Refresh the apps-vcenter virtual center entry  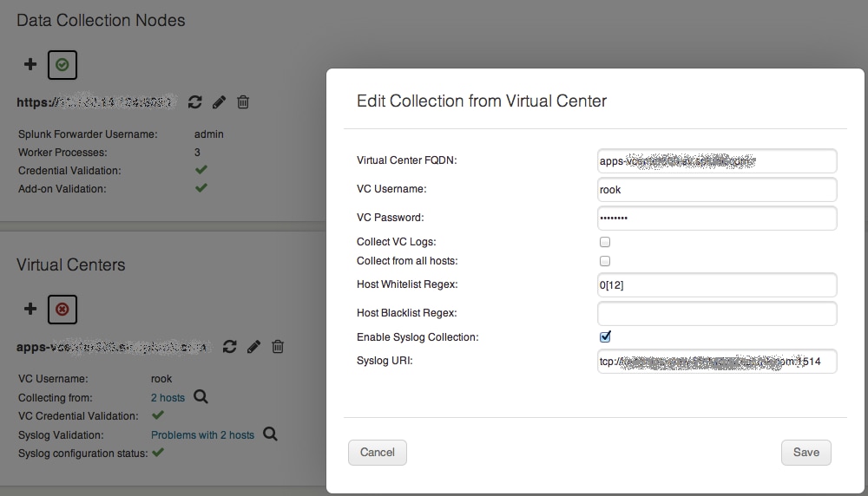click(x=230, y=347)
